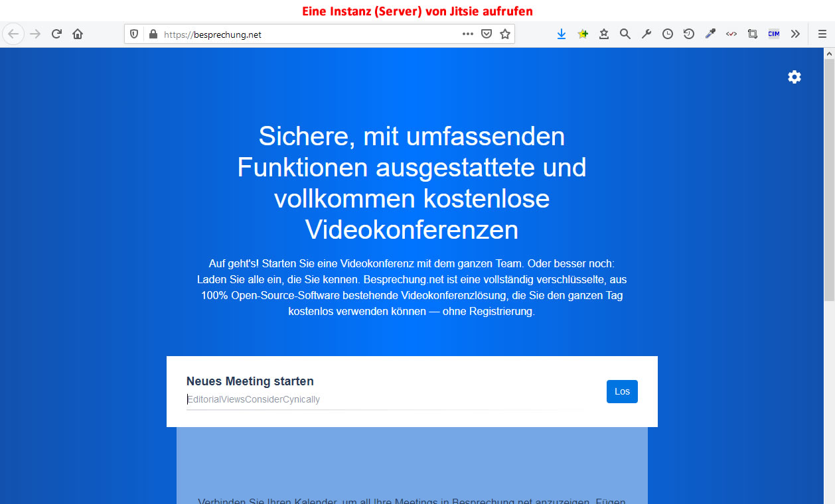Open the wrench developer tools icon
Viewport: 835px width, 504px height.
pos(646,34)
